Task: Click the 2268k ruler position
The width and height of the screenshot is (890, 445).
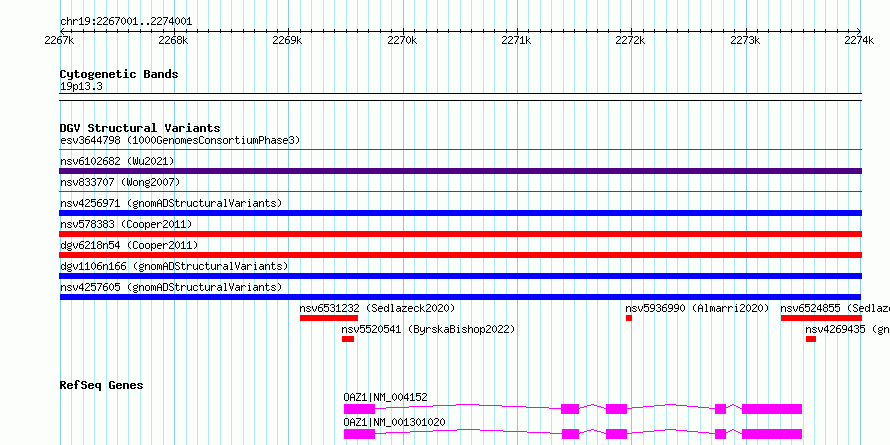Action: pos(174,40)
